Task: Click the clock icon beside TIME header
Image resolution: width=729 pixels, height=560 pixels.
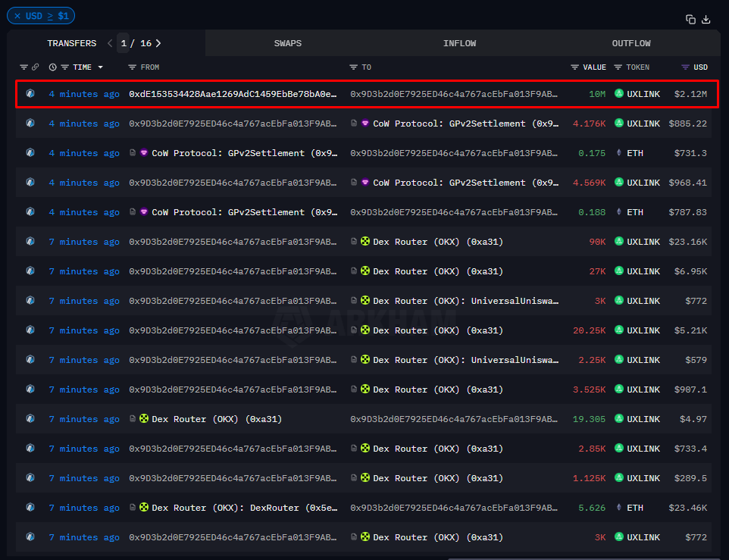Action: click(52, 67)
